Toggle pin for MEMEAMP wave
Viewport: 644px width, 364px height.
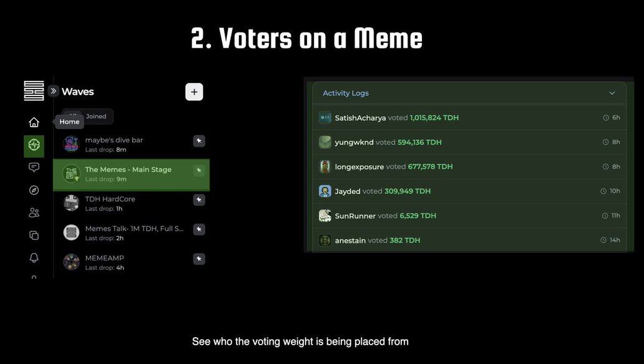(199, 259)
